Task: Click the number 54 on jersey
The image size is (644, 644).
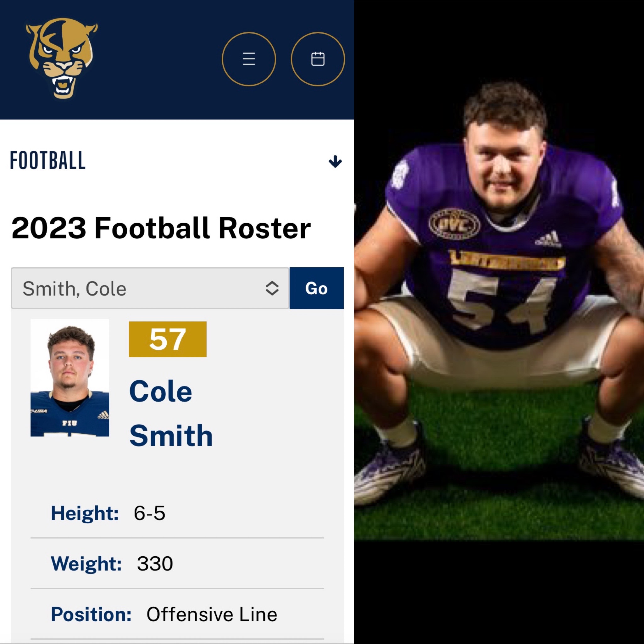Action: click(500, 302)
